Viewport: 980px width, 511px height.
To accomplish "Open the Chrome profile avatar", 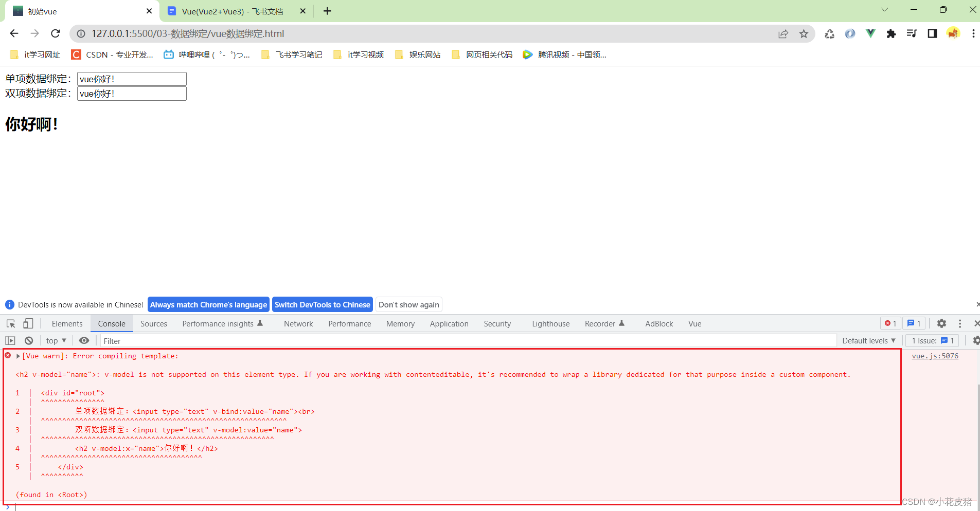I will tap(953, 33).
